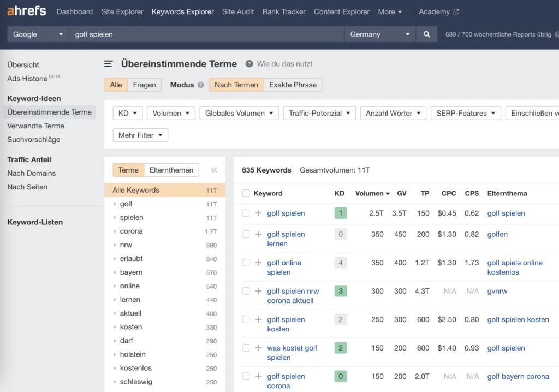This screenshot has width=559, height=392.
Task: Open the 'golf spielen lernen' keyword link
Action: 286,239
